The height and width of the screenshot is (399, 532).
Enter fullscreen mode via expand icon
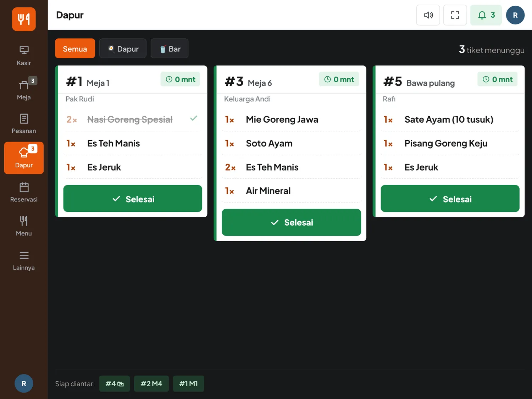coord(455,15)
